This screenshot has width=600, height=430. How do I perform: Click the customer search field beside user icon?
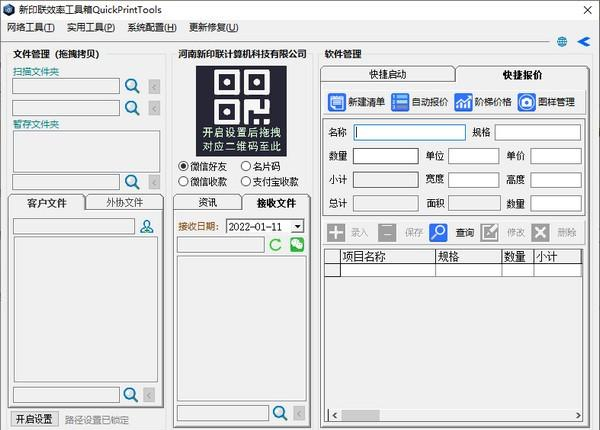[74, 226]
